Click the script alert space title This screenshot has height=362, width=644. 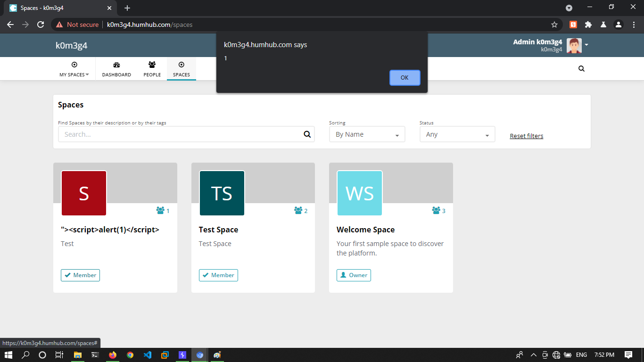pos(110,230)
